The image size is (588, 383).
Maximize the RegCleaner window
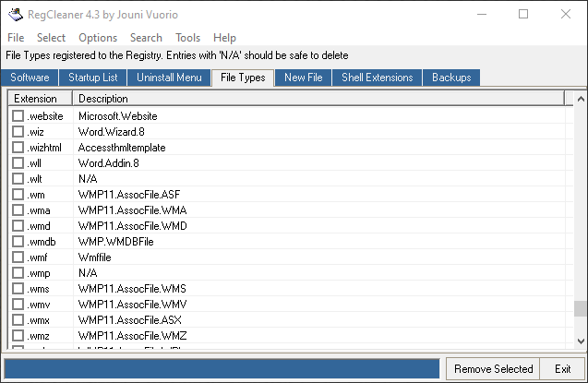[523, 14]
